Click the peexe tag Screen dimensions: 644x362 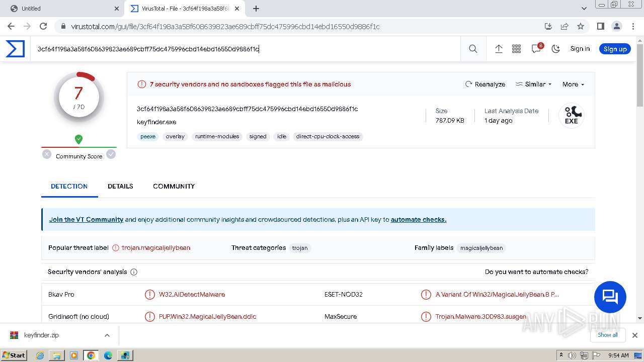coord(148,136)
